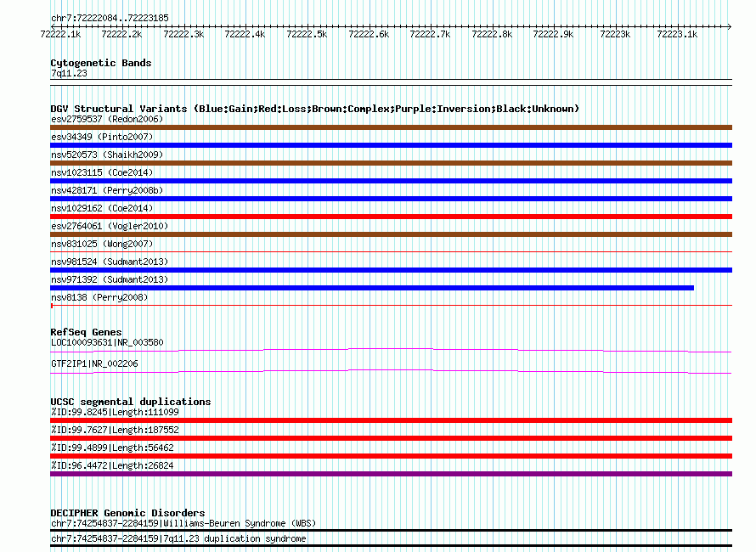The image size is (756, 552).
Task: Click the %ID:99.8245|Length:111099 duplication label
Action: click(x=115, y=412)
